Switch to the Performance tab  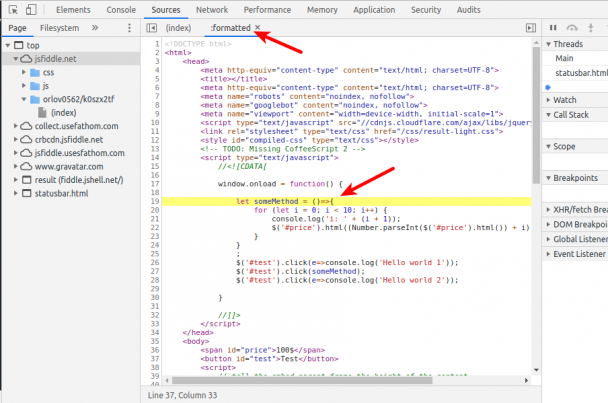[x=267, y=10]
